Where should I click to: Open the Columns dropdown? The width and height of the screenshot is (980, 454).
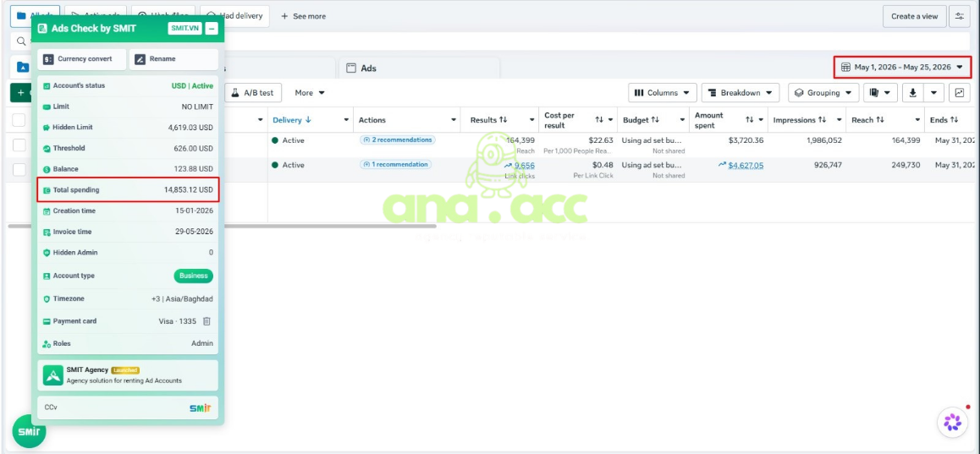[663, 92]
